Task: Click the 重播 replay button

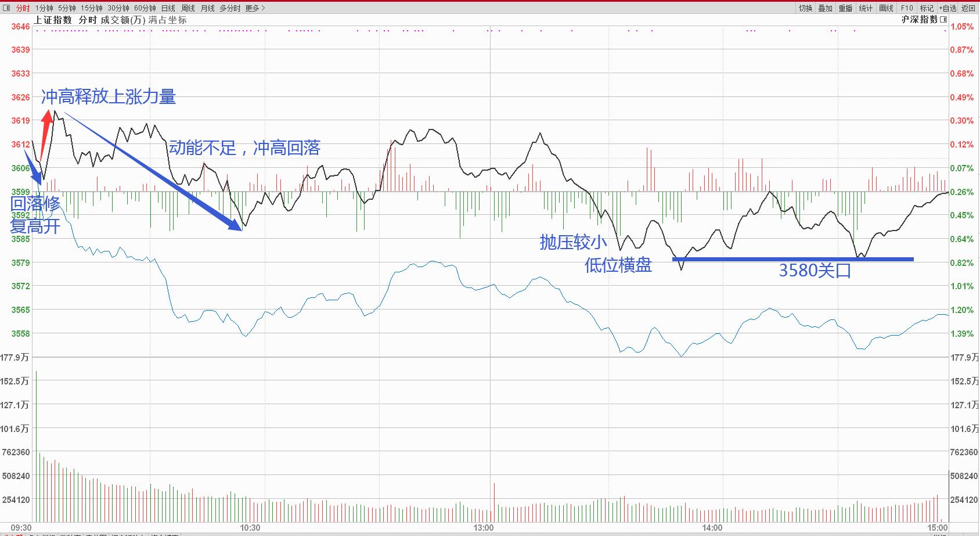Action: (x=845, y=8)
